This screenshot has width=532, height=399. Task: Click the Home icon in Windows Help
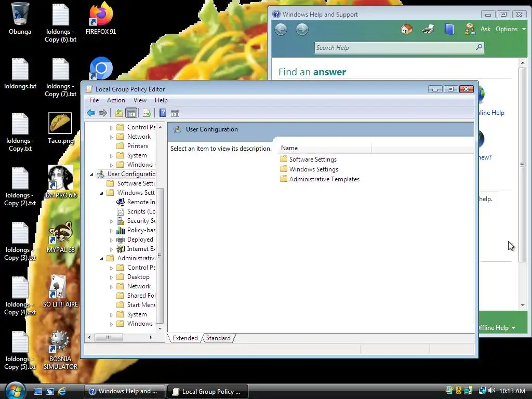tap(406, 29)
